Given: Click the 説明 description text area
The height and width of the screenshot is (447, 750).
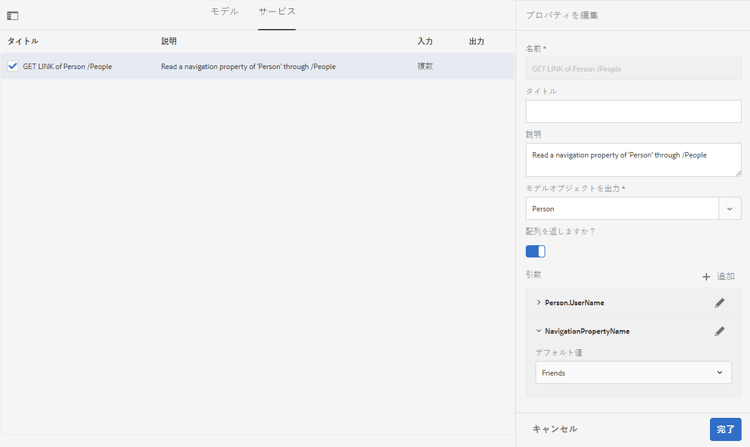Looking at the screenshot, I should [633, 160].
